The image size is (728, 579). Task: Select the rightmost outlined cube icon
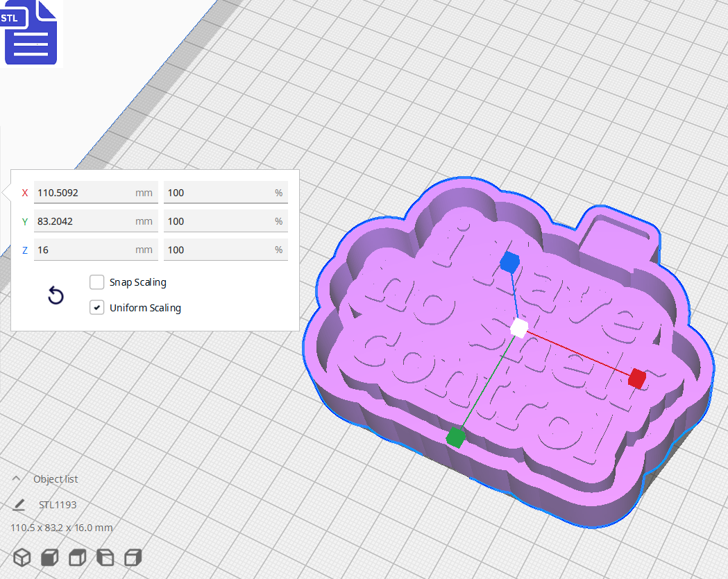coord(133,557)
